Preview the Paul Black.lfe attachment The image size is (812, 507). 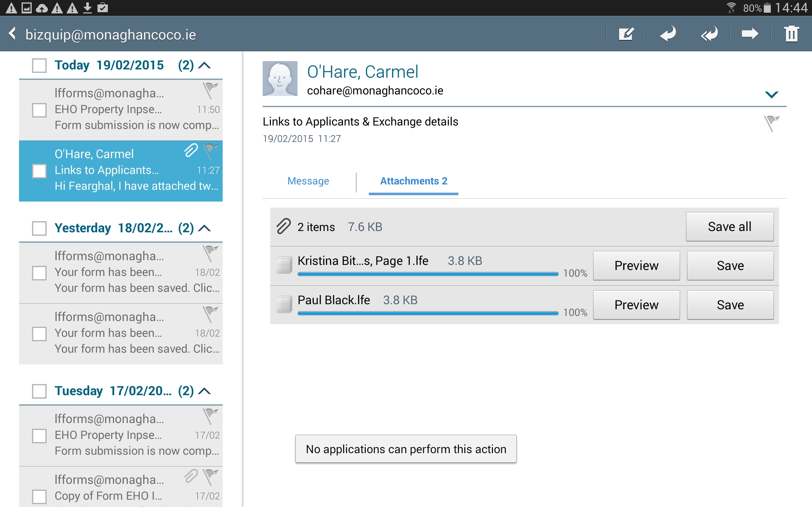click(x=636, y=305)
